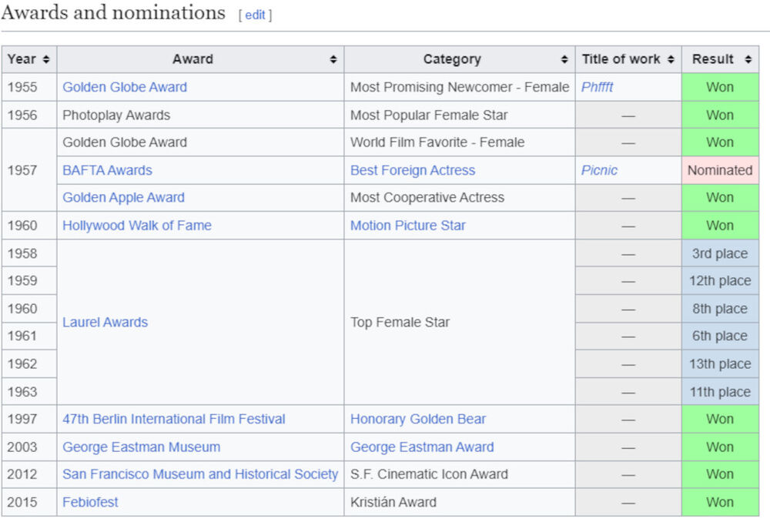This screenshot has width=770, height=532.
Task: Open the Phffft film link
Action: coord(598,87)
